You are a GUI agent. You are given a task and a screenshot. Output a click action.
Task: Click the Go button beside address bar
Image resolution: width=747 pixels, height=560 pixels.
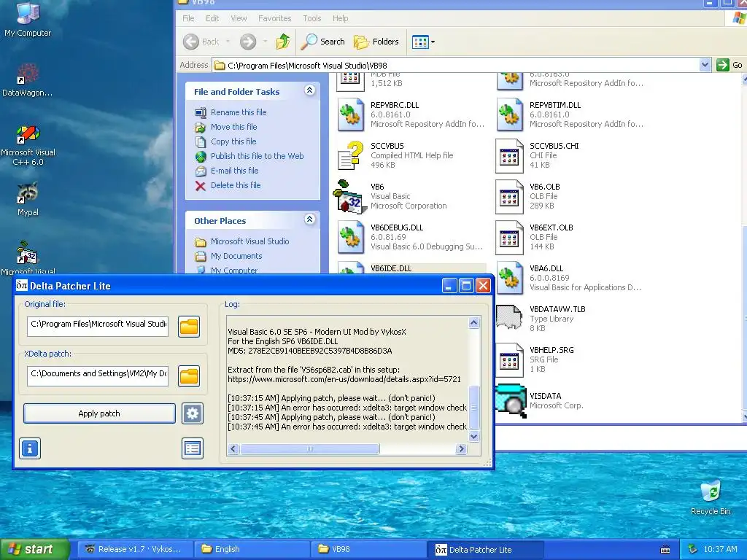point(729,65)
